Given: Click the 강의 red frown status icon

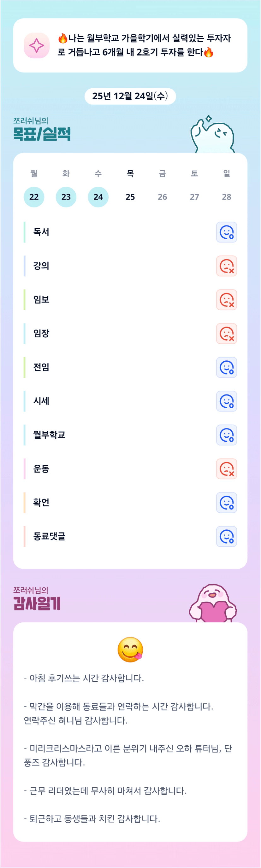Looking at the screenshot, I should click(226, 266).
